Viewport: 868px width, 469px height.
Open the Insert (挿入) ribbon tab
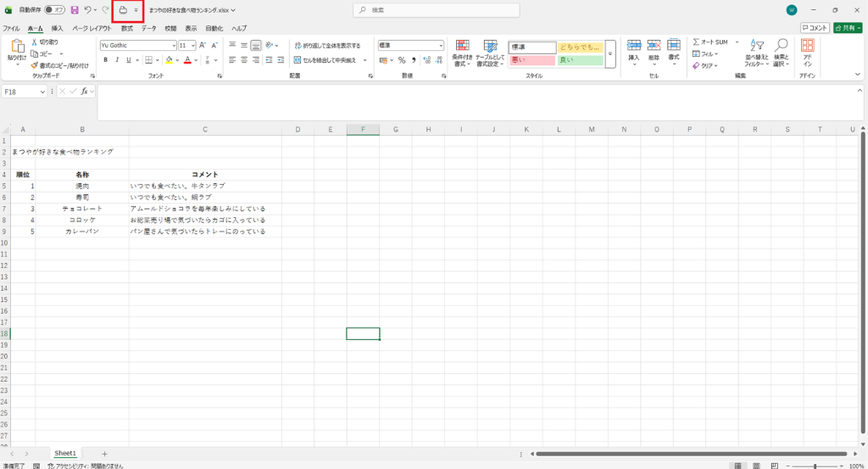[58, 28]
